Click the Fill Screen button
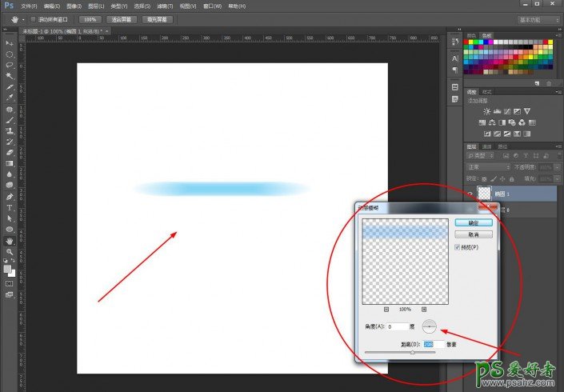Image resolution: width=564 pixels, height=392 pixels. [157, 19]
